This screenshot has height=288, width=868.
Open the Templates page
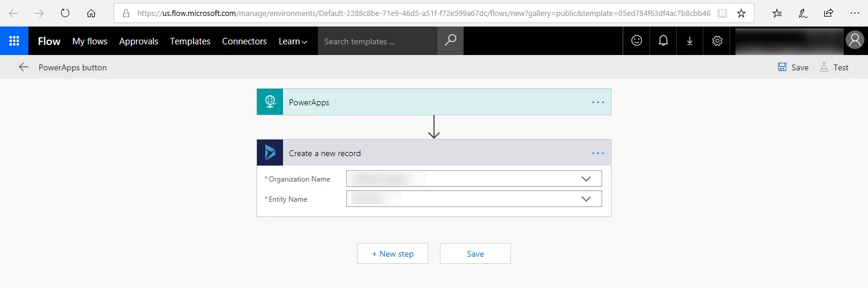click(x=190, y=41)
